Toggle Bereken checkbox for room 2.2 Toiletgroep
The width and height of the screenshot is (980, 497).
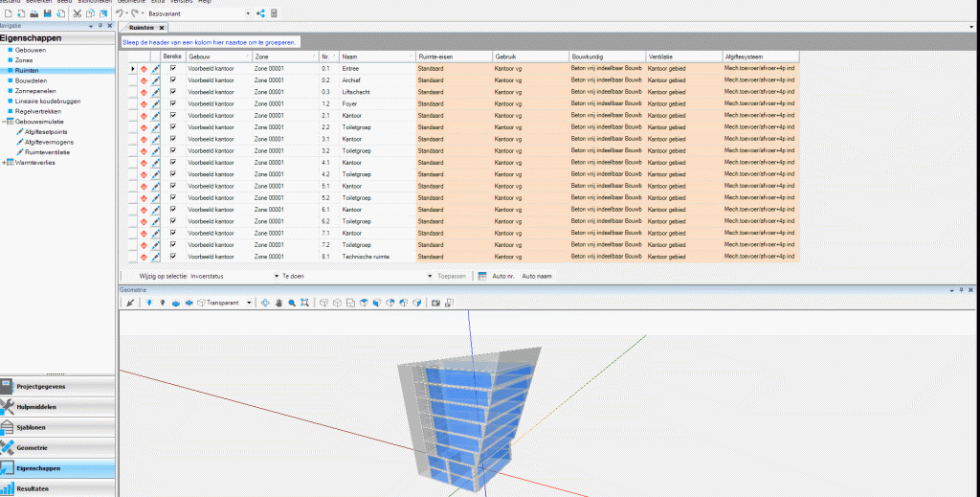coord(173,127)
